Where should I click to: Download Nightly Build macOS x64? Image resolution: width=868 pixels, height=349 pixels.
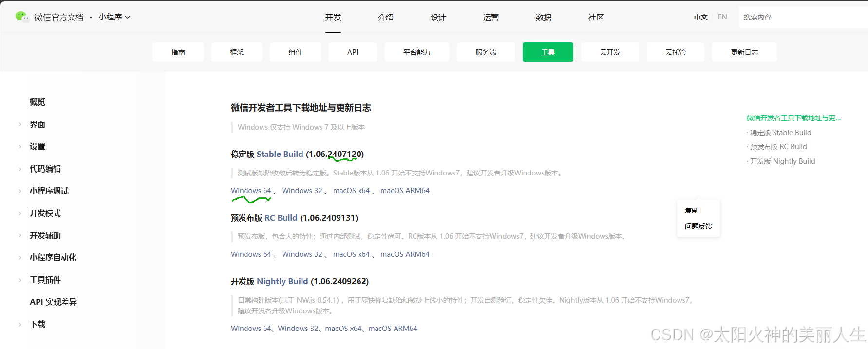343,329
